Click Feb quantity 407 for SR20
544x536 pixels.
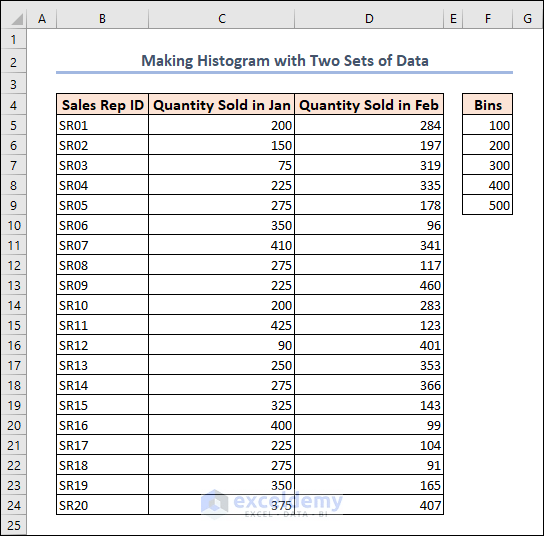click(369, 505)
